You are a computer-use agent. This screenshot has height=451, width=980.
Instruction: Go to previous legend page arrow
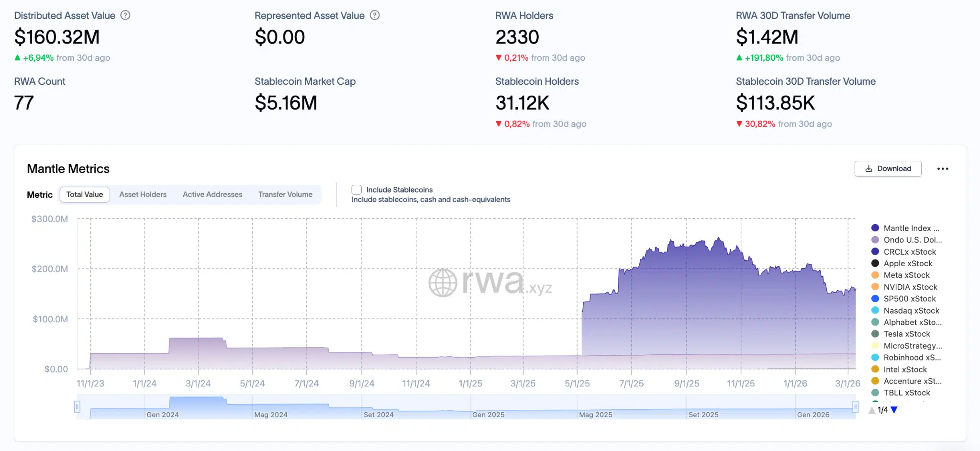coord(872,410)
